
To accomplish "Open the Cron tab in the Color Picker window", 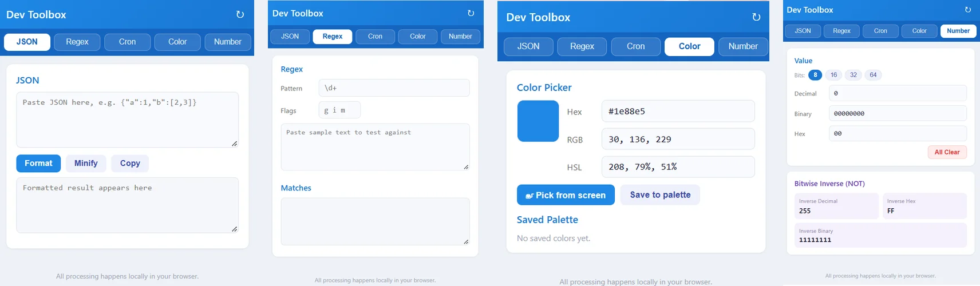I will point(636,46).
